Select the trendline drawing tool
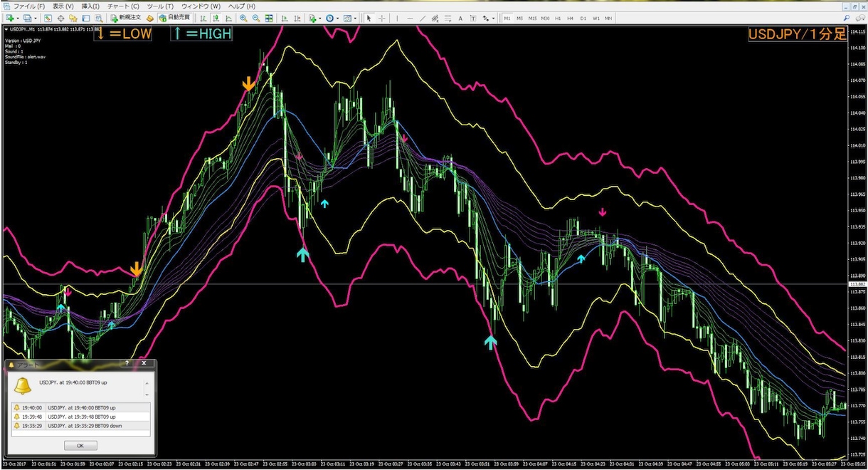The height and width of the screenshot is (470, 868). (423, 18)
